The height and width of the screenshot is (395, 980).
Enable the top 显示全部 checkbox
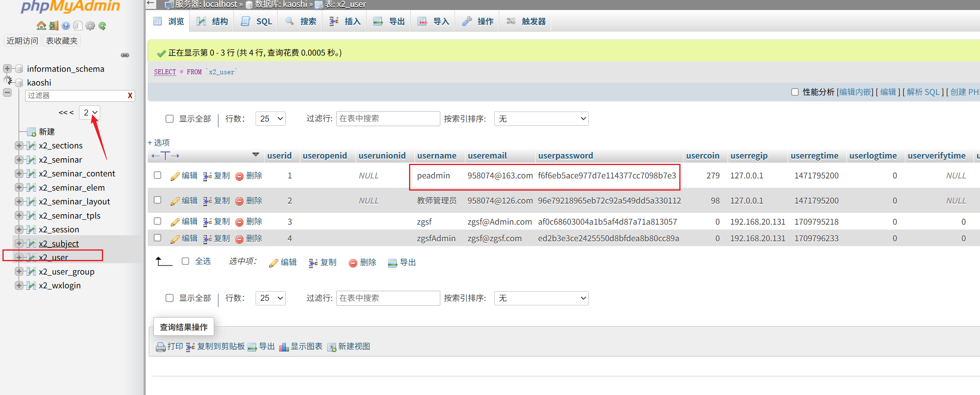point(170,119)
